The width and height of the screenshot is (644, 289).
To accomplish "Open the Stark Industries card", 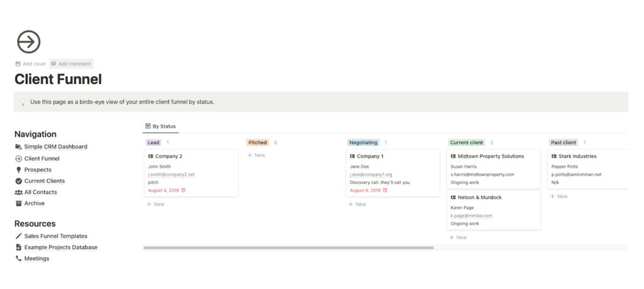I will click(x=588, y=169).
